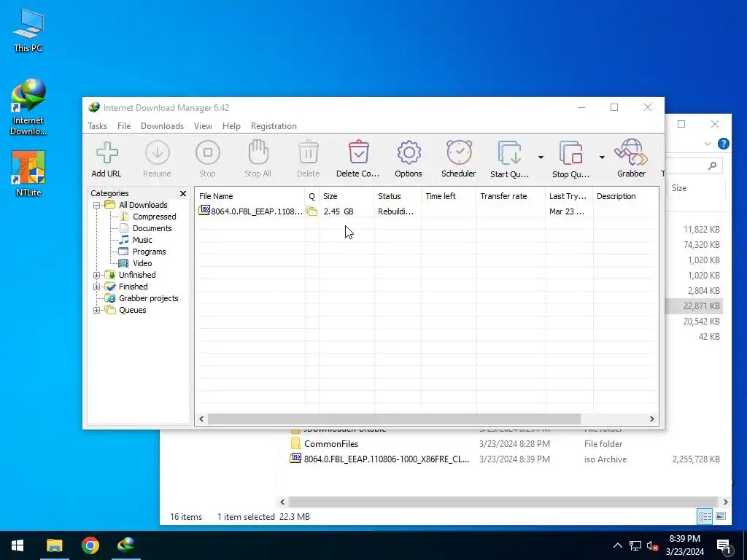Expand the Explorer ribbon chevron
The height and width of the screenshot is (560, 747).
click(x=708, y=144)
